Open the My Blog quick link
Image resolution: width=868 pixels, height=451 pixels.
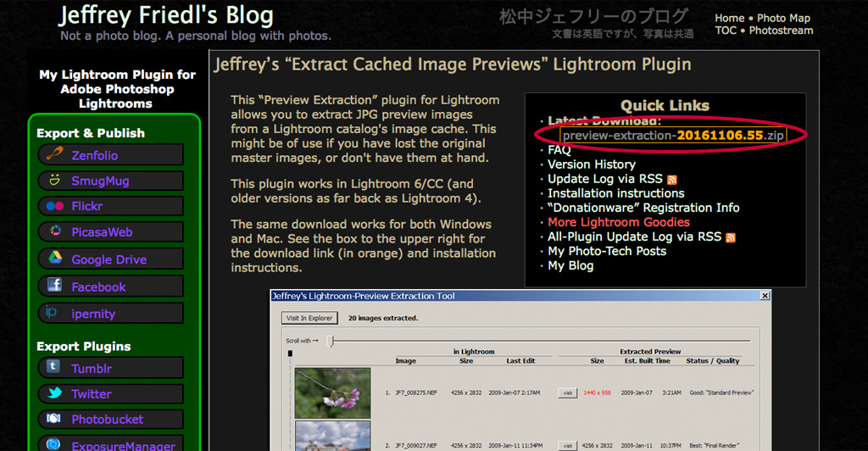[x=570, y=265]
